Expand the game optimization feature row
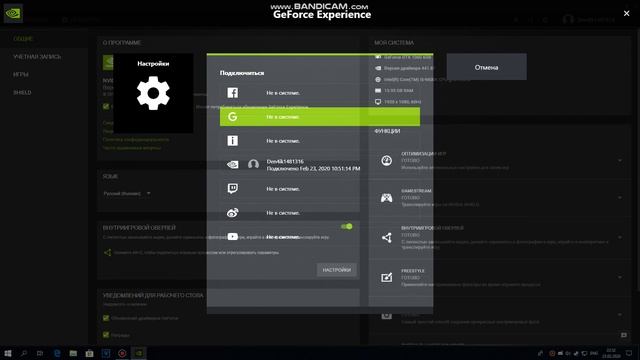The height and width of the screenshot is (360, 640). click(620, 160)
